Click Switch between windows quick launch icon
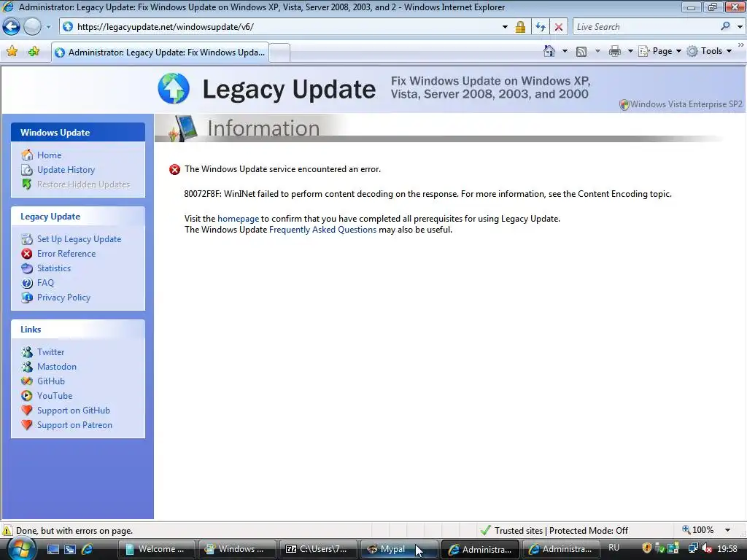747x560 pixels. point(70,549)
